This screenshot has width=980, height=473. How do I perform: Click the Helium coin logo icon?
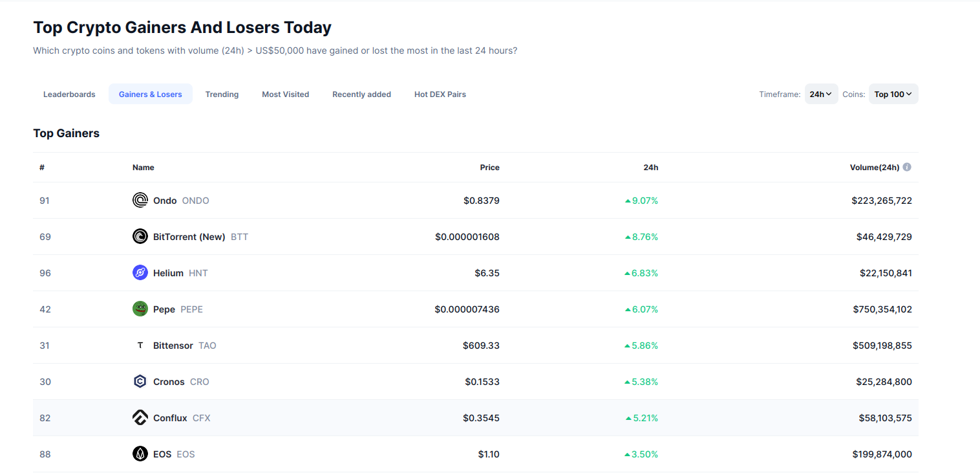point(140,273)
